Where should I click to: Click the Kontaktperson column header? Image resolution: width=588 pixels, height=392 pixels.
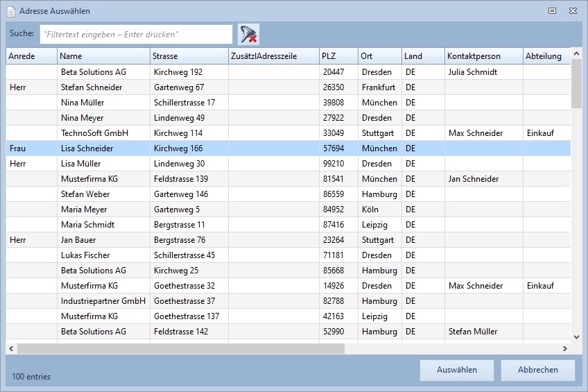coord(483,56)
